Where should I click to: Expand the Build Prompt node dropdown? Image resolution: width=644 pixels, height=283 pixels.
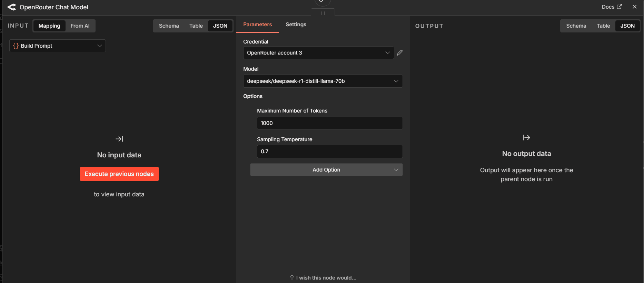tap(58, 46)
